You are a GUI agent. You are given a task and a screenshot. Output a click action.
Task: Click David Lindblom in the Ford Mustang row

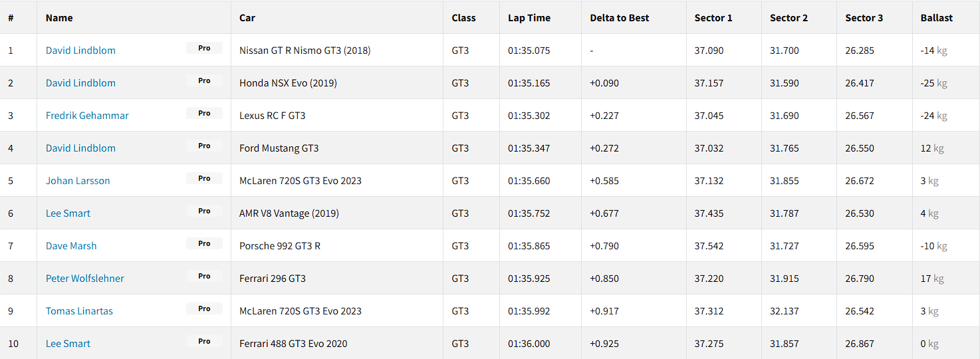pyautogui.click(x=80, y=148)
